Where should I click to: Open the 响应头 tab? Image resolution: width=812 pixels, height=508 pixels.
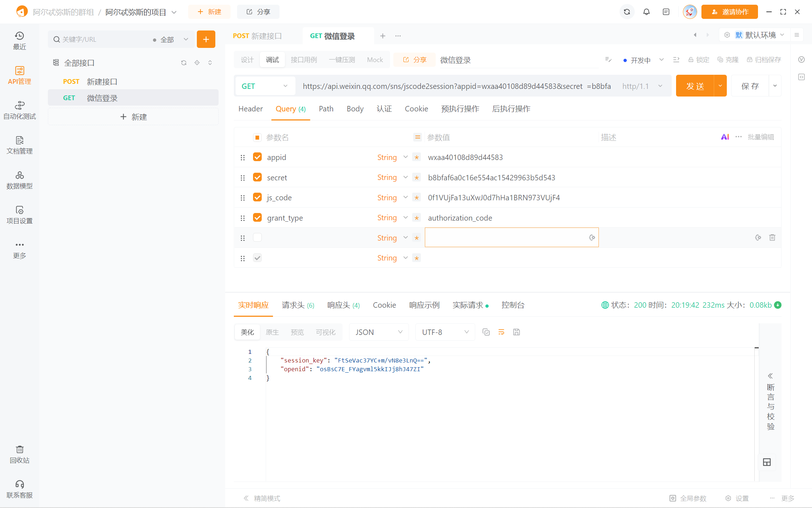tap(343, 305)
